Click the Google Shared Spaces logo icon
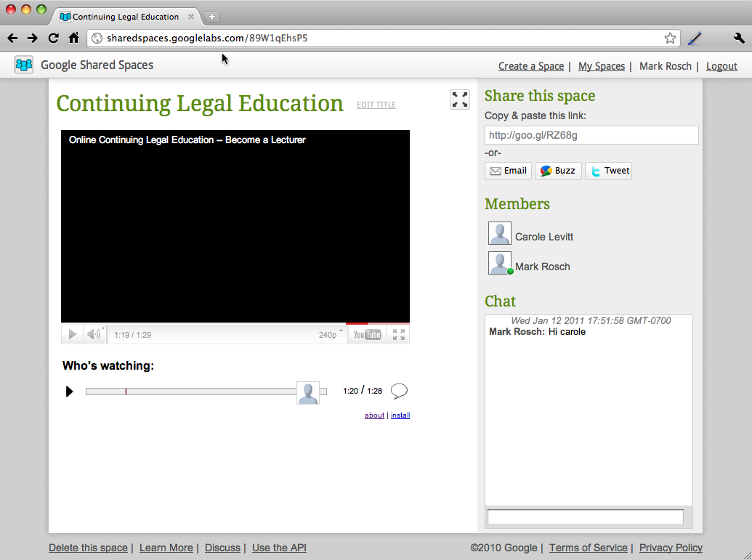752x560 pixels. (24, 65)
